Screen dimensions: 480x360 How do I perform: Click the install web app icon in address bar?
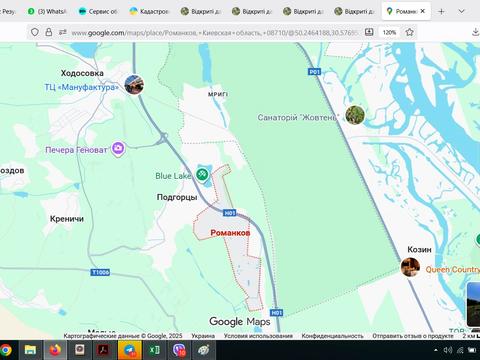[369, 32]
